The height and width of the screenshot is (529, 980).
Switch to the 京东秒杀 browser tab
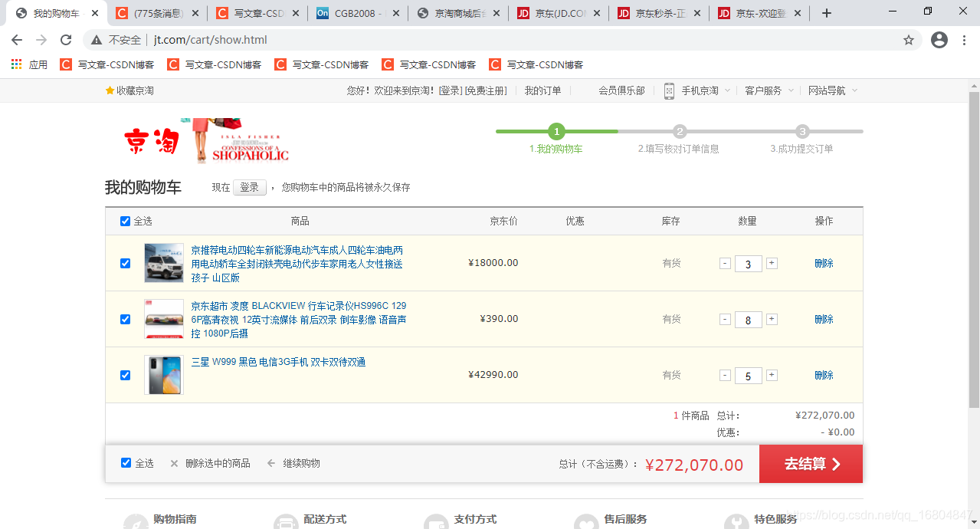659,14
